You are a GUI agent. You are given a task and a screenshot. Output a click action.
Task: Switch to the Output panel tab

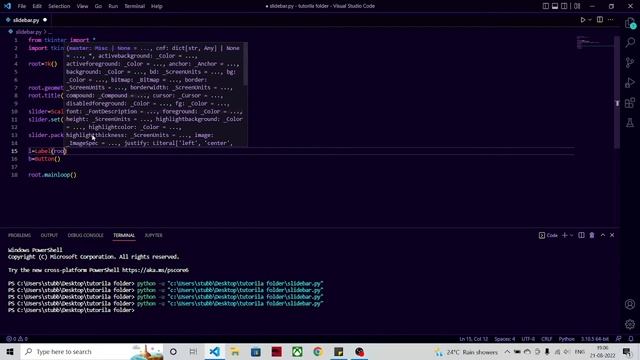tap(49, 236)
